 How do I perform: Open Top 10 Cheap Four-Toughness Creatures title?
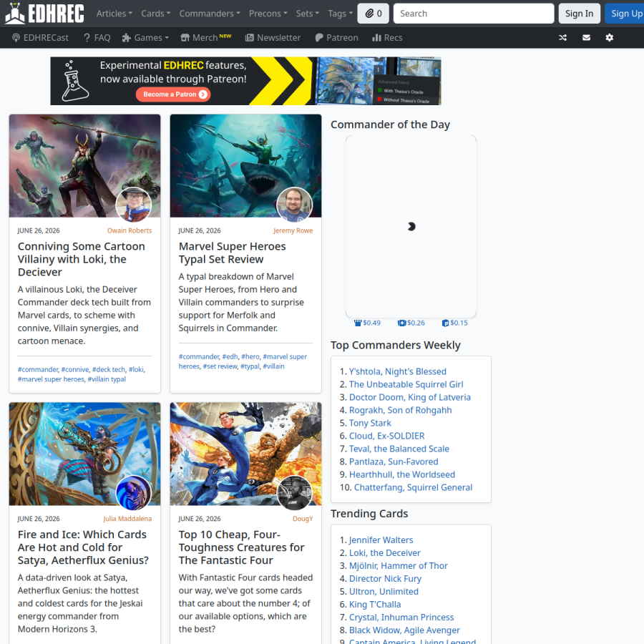(242, 547)
